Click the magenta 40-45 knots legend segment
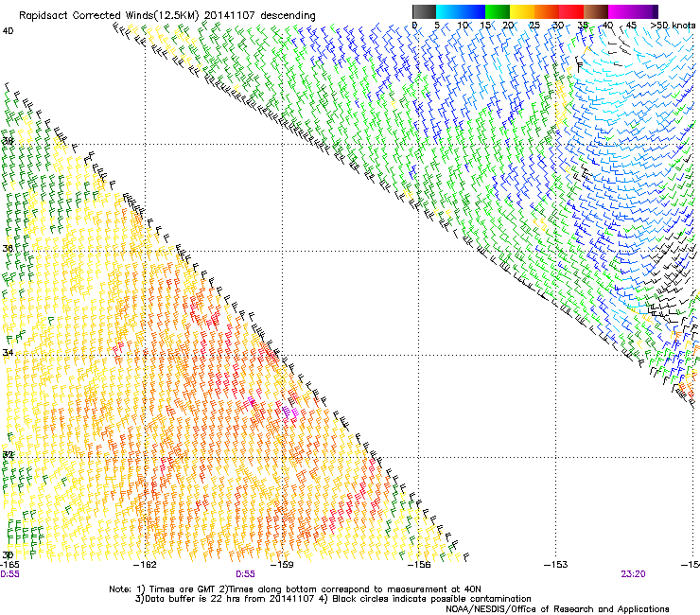Viewport: 700px width, 615px height. coord(621,11)
